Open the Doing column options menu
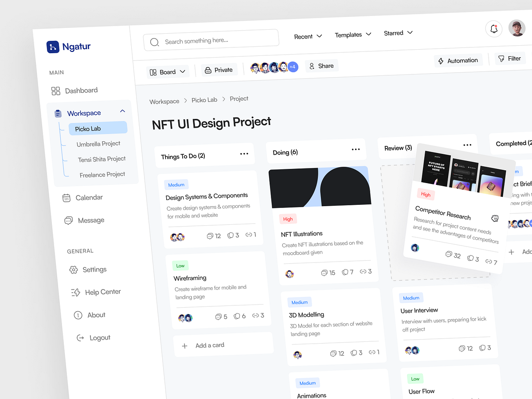 point(355,150)
